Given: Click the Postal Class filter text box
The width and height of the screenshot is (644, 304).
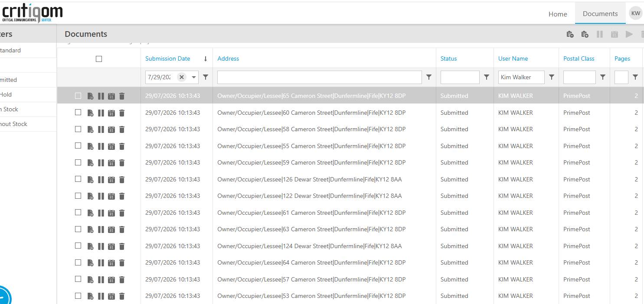Looking at the screenshot, I should tap(579, 77).
